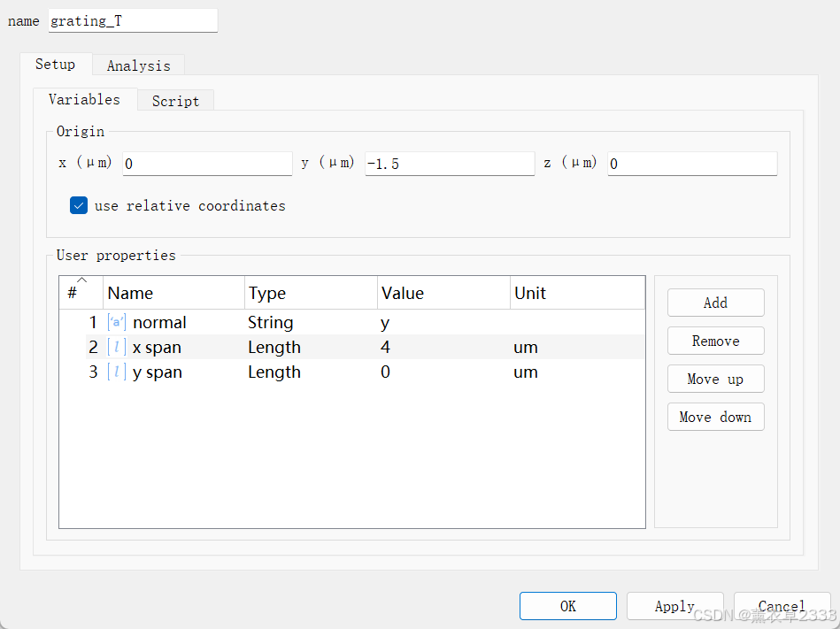Click the value 4 of x span
840x629 pixels.
click(385, 347)
